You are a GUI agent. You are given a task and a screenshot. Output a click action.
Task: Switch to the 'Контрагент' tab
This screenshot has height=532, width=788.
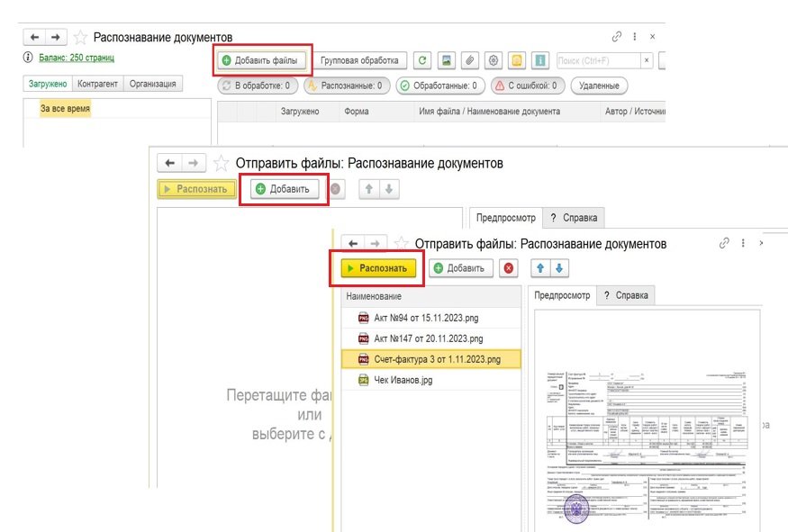coord(97,85)
